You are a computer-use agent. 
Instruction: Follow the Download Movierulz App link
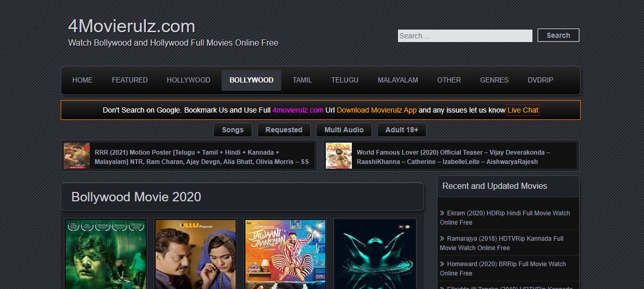point(376,110)
